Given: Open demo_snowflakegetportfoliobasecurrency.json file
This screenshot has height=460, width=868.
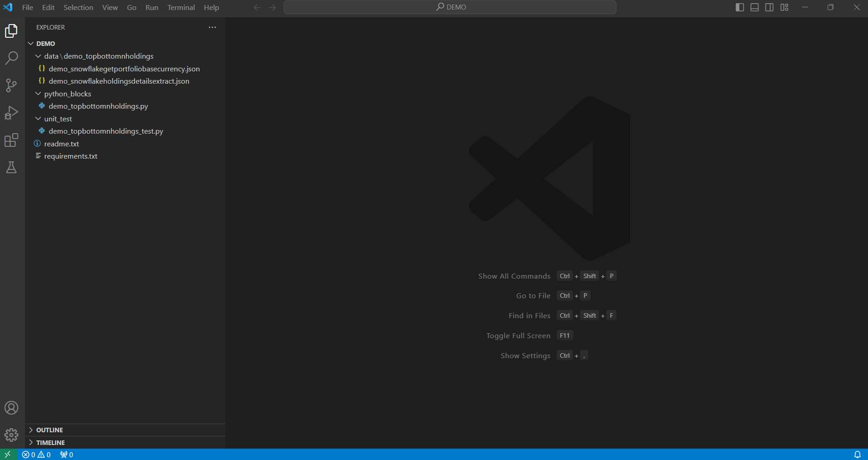Looking at the screenshot, I should click(125, 69).
